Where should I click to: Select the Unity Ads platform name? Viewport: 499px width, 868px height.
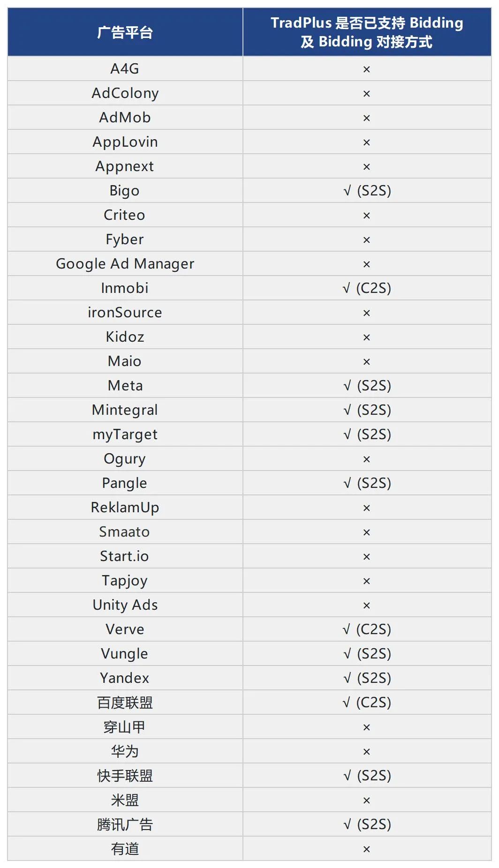(125, 605)
